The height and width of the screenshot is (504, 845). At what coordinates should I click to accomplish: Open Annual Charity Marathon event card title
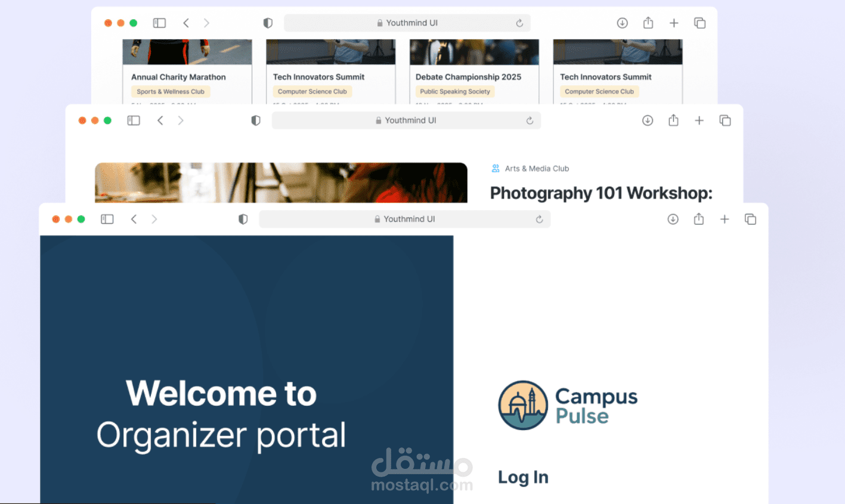click(x=178, y=77)
